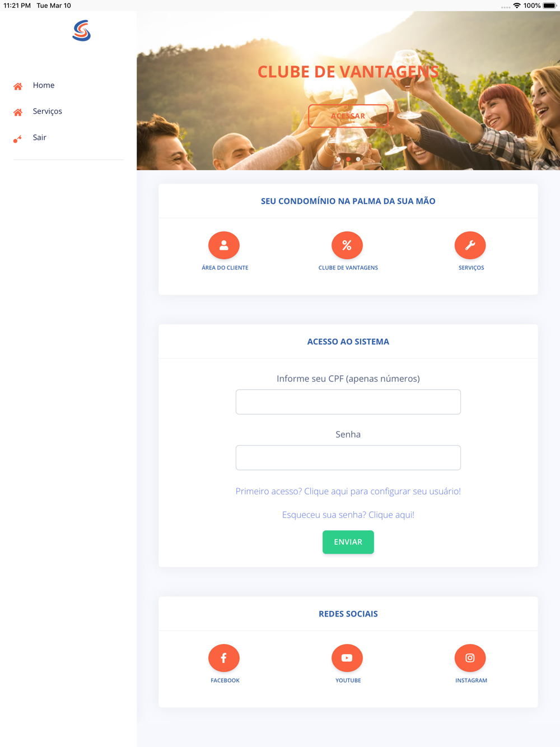
Task: Open the Primeiro acesso setup link
Action: (x=348, y=491)
